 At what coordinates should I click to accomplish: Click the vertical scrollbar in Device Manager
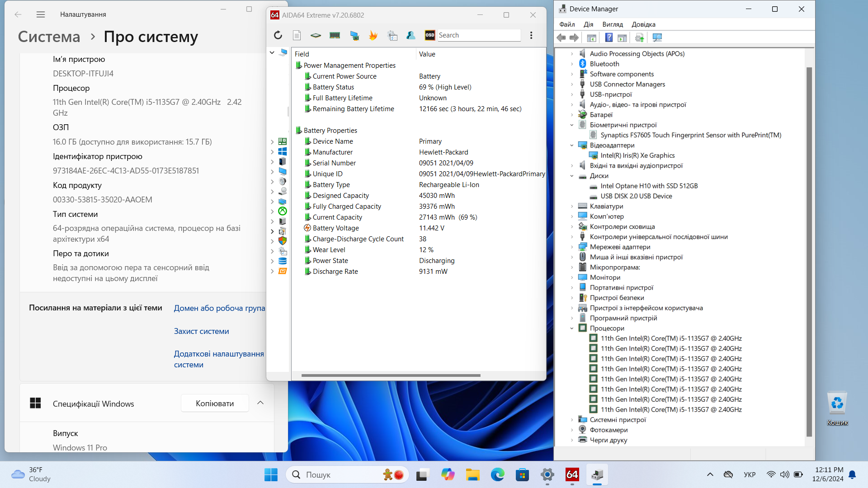point(809,252)
